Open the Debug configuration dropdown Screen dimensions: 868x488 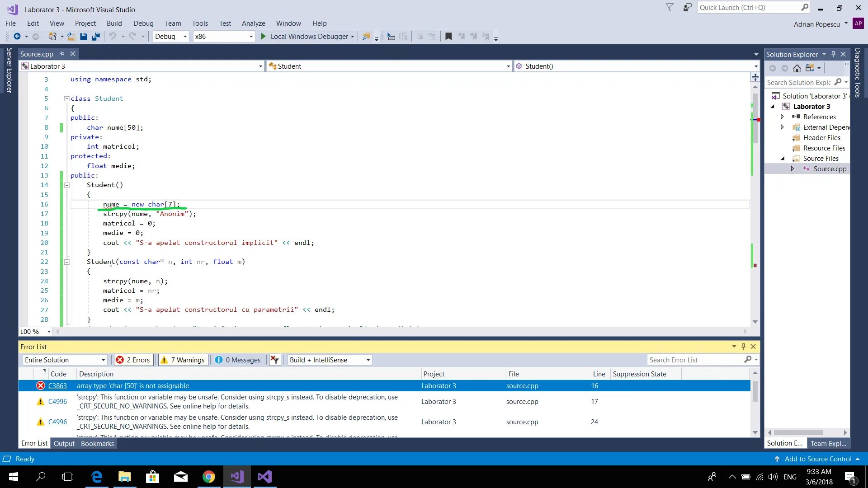point(171,37)
